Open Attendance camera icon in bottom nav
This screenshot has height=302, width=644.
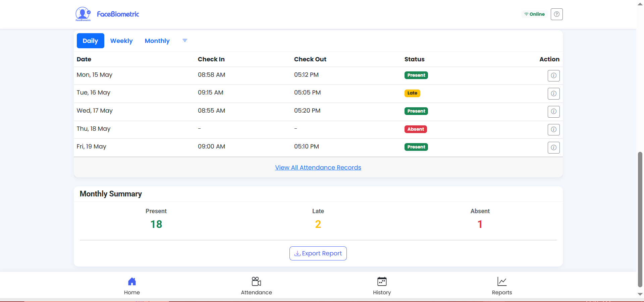pyautogui.click(x=256, y=281)
